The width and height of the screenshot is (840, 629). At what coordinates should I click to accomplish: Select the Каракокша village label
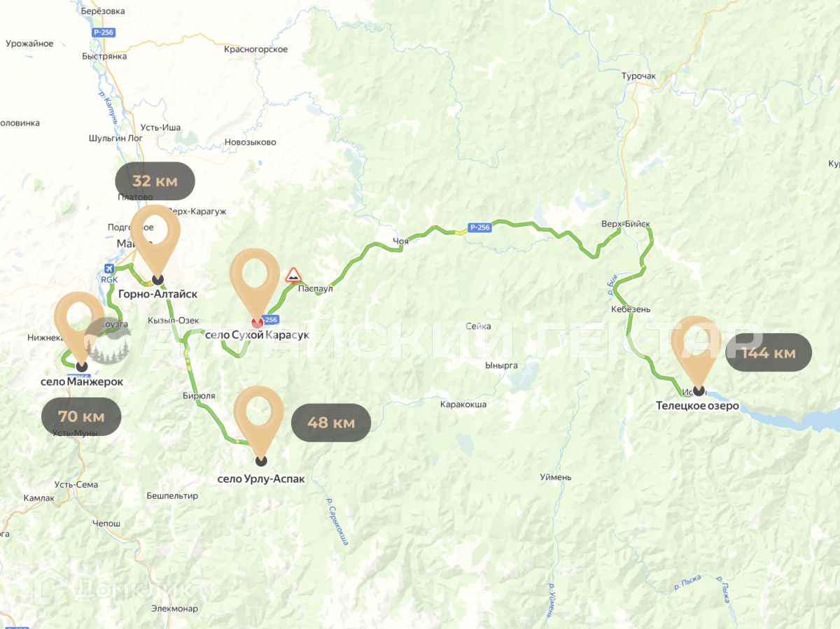coord(463,404)
